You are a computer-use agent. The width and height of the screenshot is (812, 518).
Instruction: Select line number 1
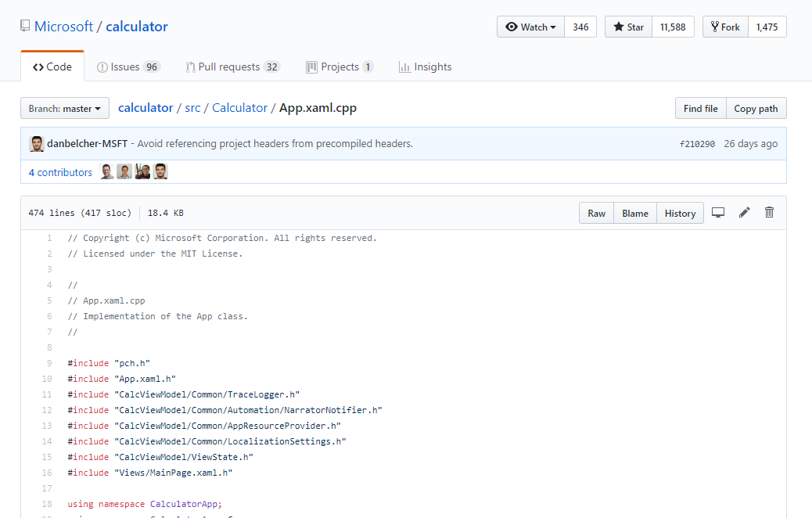click(x=49, y=238)
